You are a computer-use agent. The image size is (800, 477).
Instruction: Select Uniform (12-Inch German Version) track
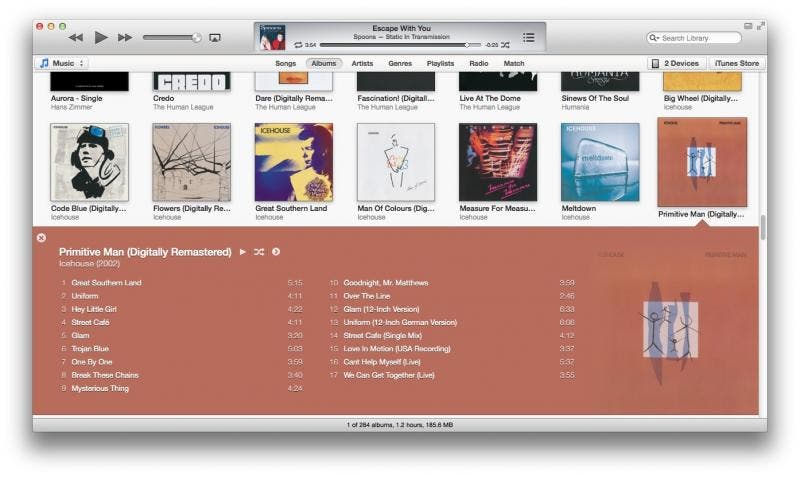[x=452, y=322]
